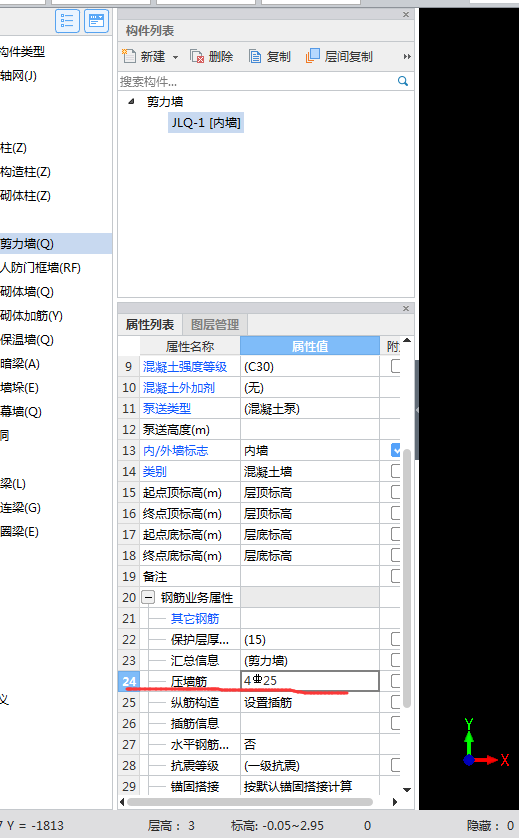Image resolution: width=519 pixels, height=838 pixels.
Task: Collapse 钢筋业务属性 group
Action: (x=148, y=598)
